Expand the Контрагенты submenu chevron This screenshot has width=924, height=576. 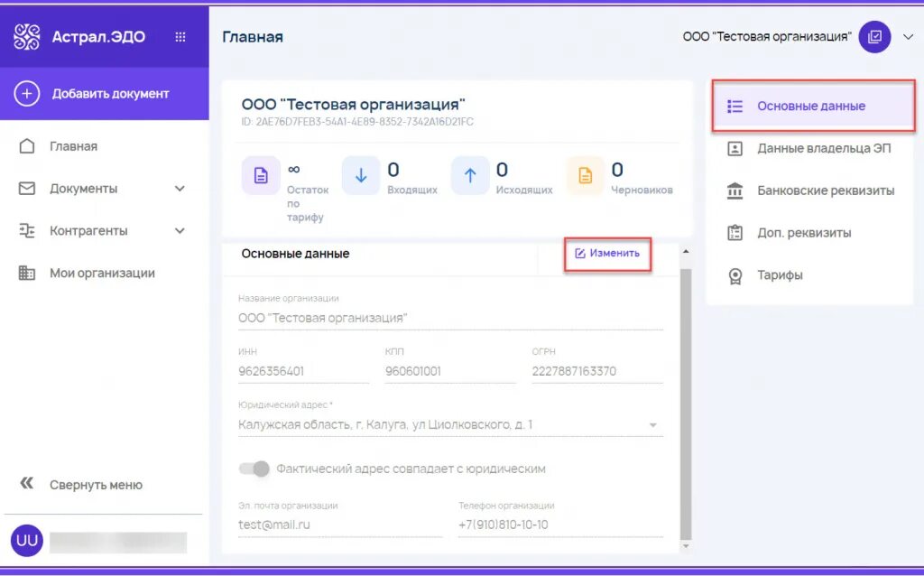(180, 230)
